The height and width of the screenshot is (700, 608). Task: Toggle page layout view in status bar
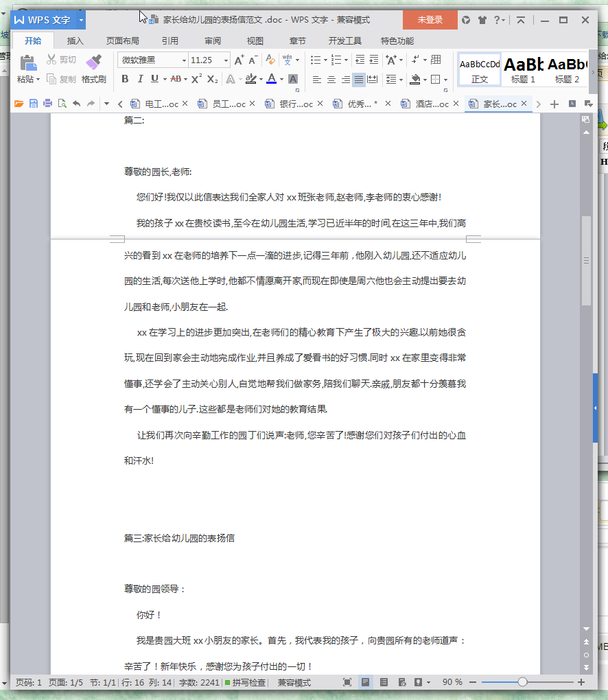366,682
